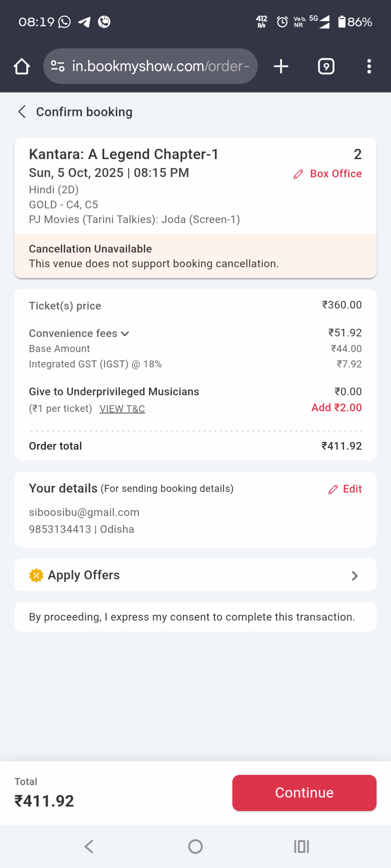Click the browser home icon
The image size is (391, 868).
(x=21, y=66)
